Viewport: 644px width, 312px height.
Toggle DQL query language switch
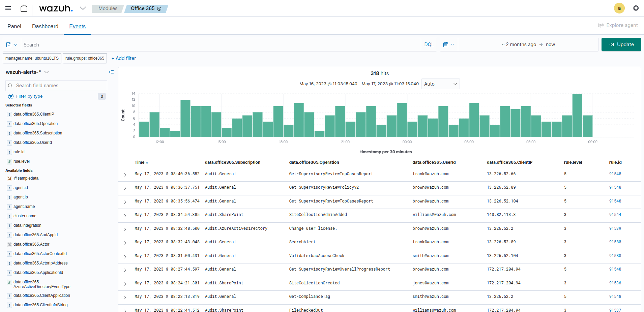click(x=429, y=44)
